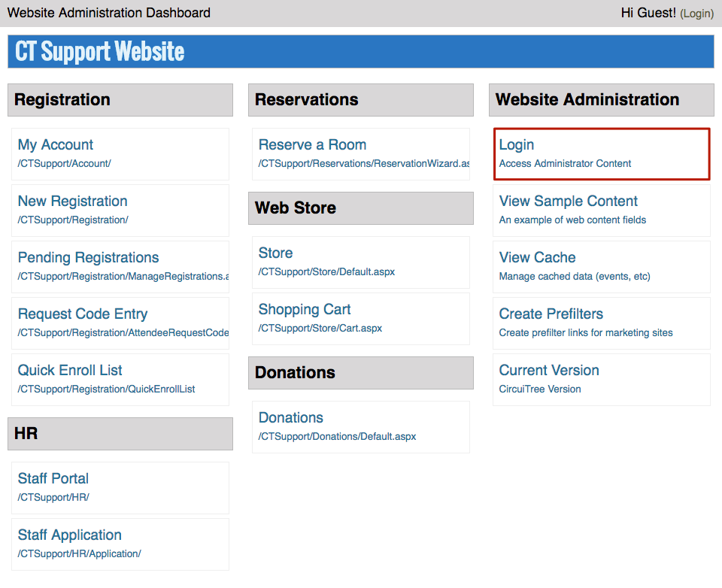Check the Current CircuiTree Version

pos(548,370)
